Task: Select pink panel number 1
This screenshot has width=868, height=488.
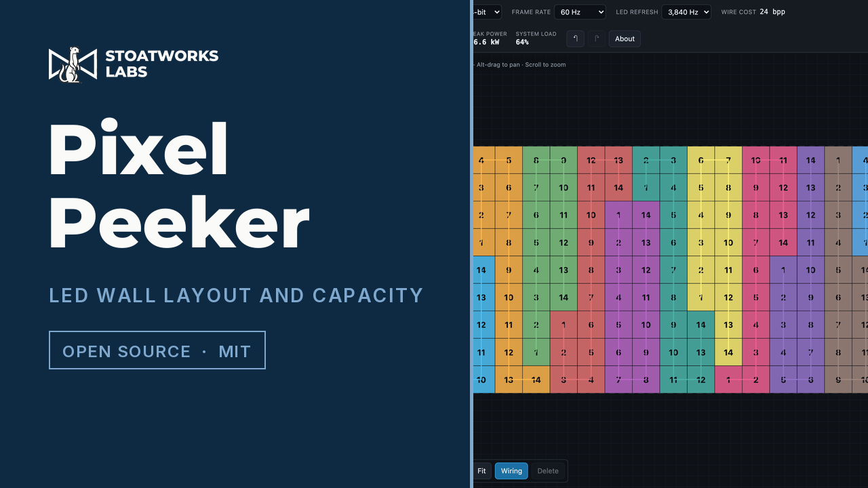Action: (x=728, y=380)
